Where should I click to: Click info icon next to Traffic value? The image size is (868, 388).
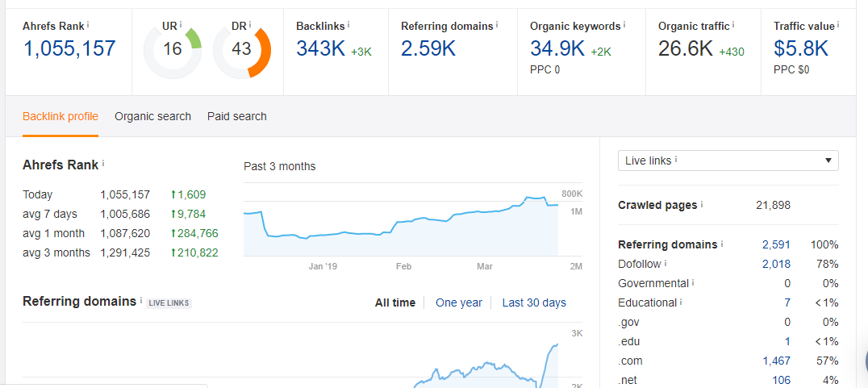tap(838, 24)
